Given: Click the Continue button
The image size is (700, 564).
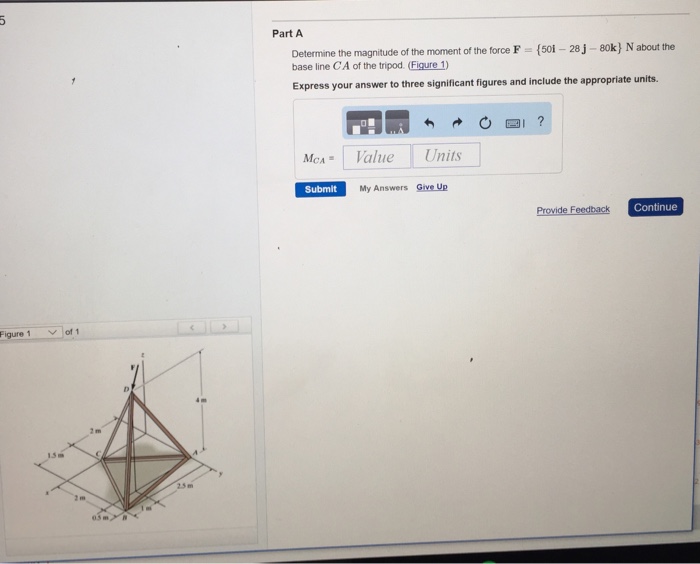Looking at the screenshot, I should point(655,207).
